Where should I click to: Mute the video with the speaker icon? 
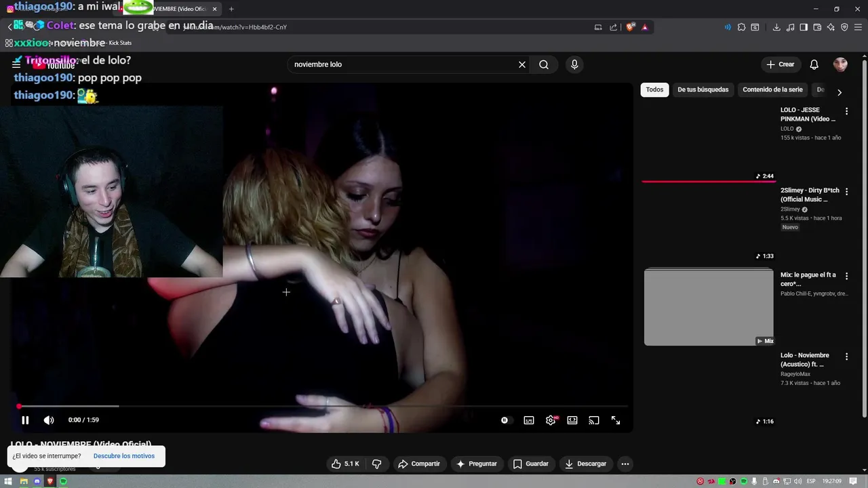pyautogui.click(x=49, y=420)
